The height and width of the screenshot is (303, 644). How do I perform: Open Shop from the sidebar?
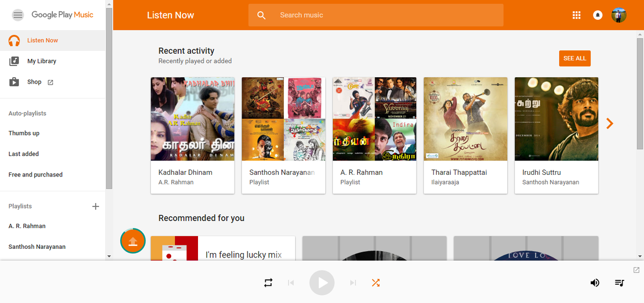[x=53, y=82]
